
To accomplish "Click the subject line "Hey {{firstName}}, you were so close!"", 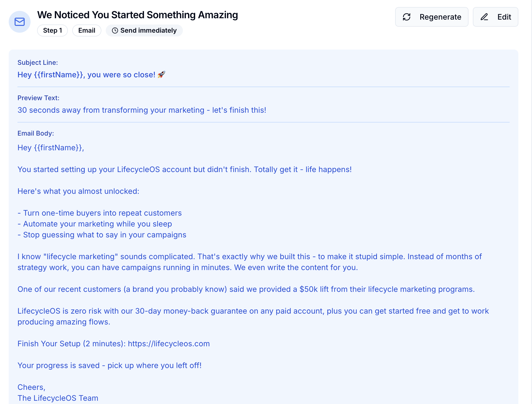I will pyautogui.click(x=86, y=75).
